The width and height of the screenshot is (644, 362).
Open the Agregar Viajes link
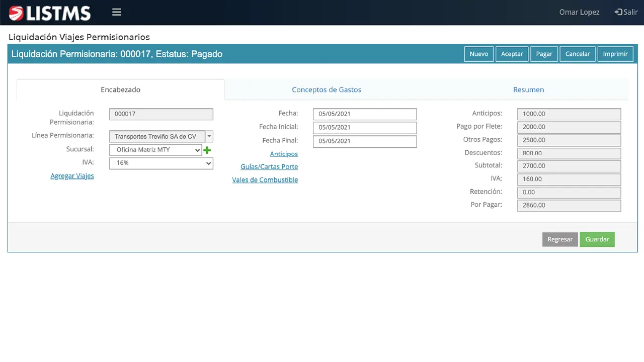point(72,176)
